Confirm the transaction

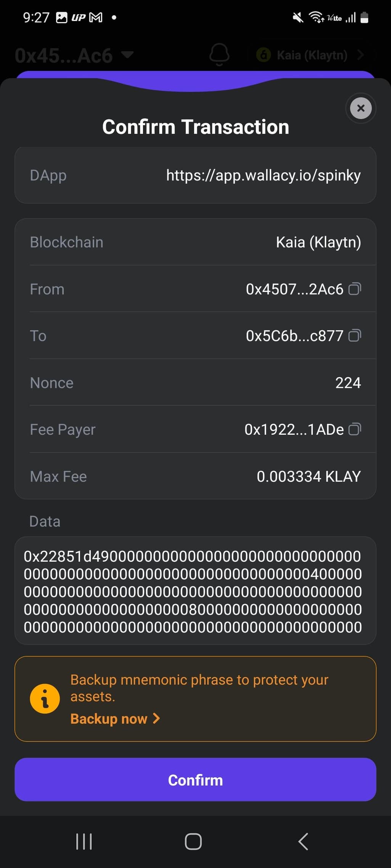click(195, 780)
